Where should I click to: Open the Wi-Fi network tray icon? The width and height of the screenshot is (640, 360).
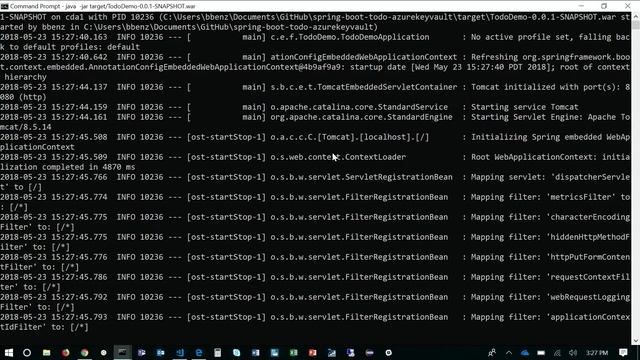(x=557, y=353)
